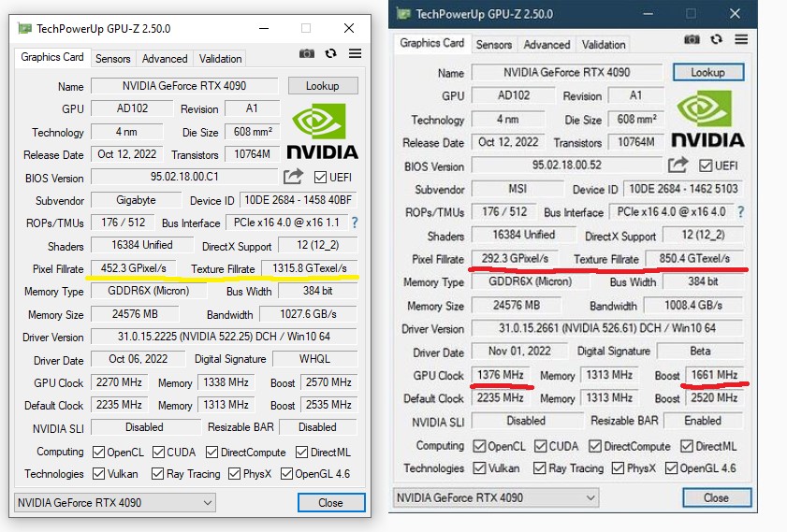Switch to Validation tab in left window
787x532 pixels.
click(220, 59)
